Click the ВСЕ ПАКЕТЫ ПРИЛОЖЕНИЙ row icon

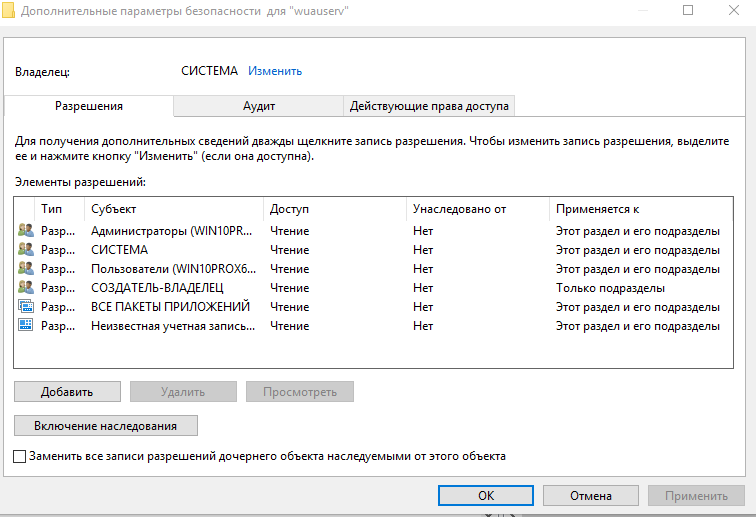pos(26,306)
